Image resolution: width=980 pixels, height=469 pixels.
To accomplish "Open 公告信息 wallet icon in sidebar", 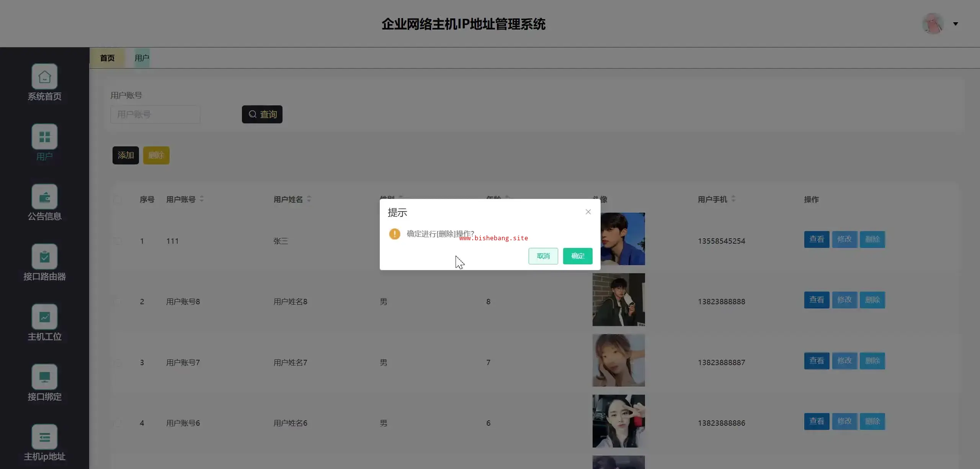I will click(x=44, y=197).
